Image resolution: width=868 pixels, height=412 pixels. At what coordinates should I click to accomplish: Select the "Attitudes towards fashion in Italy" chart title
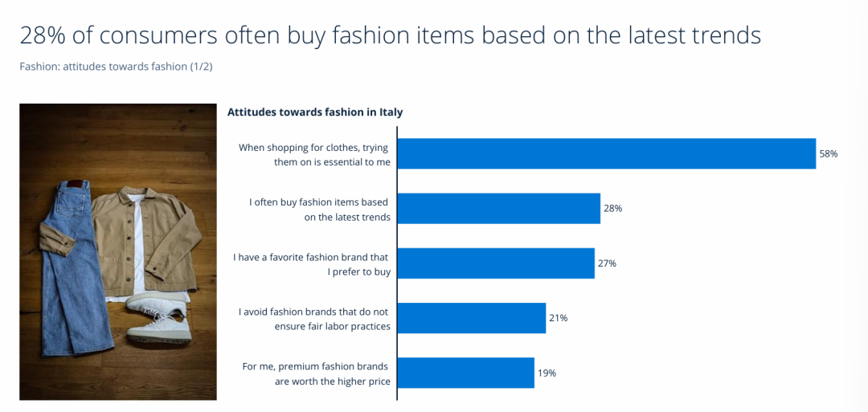tap(315, 112)
